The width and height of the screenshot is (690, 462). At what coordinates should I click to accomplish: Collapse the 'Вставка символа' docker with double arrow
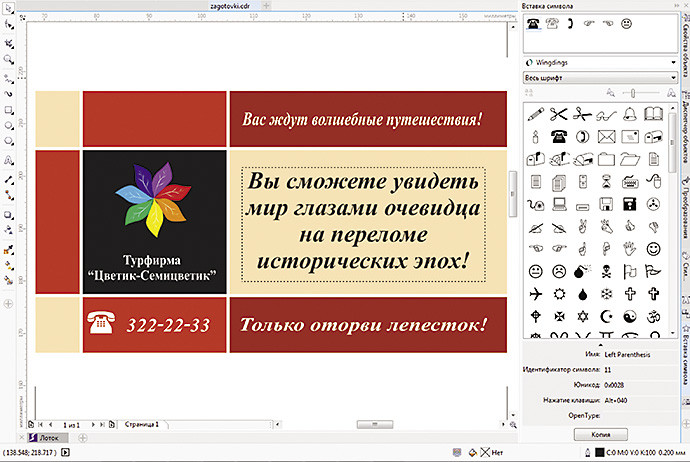click(677, 6)
